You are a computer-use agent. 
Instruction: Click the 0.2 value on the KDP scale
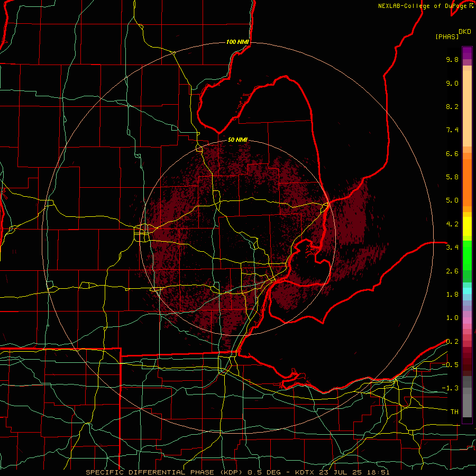point(452,342)
